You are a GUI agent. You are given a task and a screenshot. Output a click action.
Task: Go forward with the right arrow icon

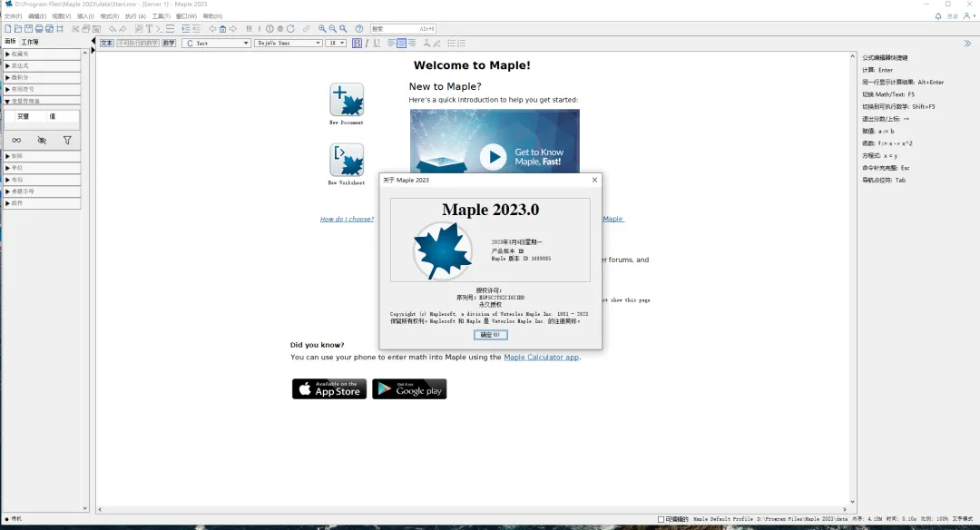(x=233, y=29)
